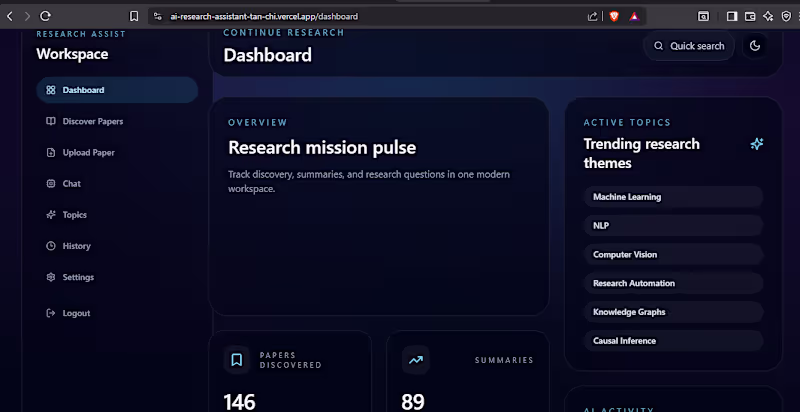Click the share icon in the address bar
This screenshot has width=800, height=412.
click(x=592, y=16)
